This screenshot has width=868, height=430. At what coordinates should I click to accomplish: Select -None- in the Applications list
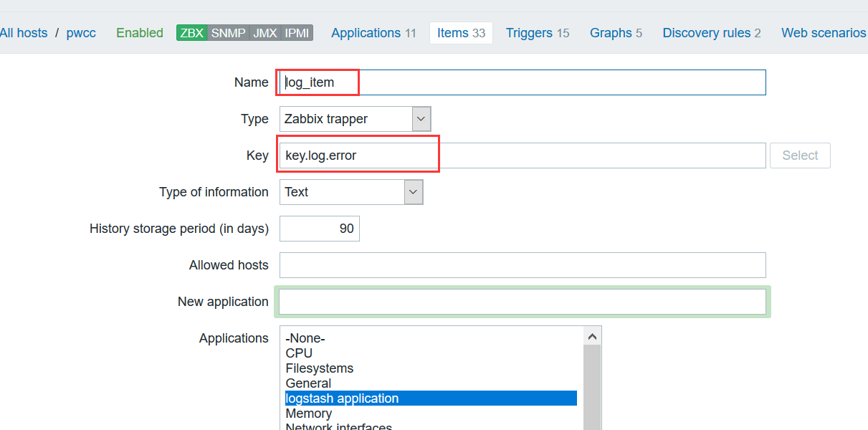pos(305,338)
